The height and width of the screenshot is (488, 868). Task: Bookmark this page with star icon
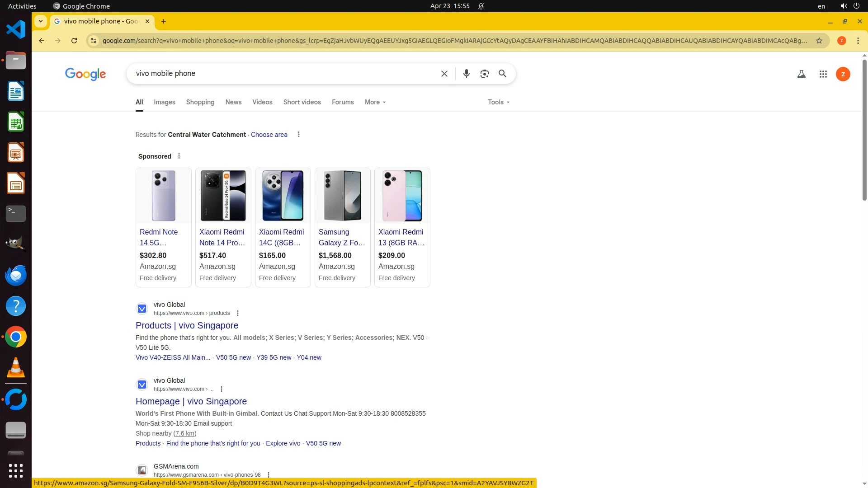click(x=819, y=41)
